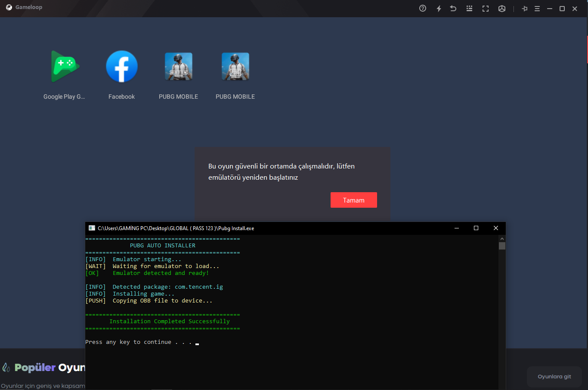
Task: Click 'Waiting for emulator to load...' line
Action: (x=166, y=266)
